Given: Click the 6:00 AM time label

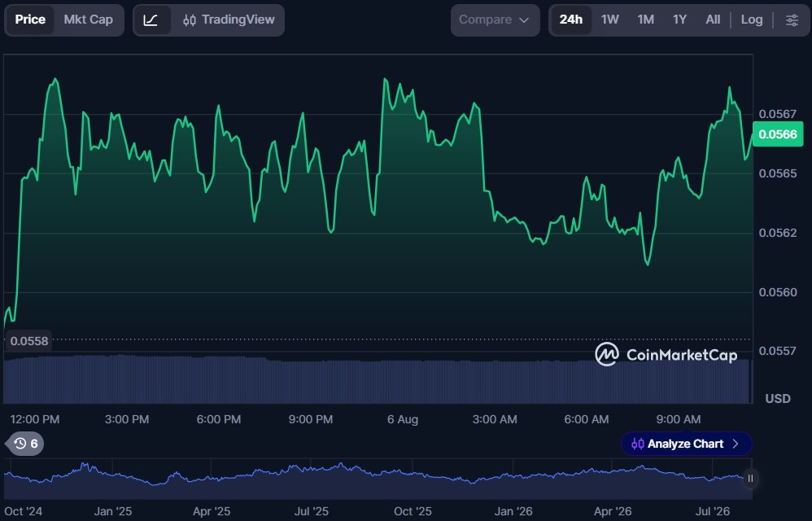Looking at the screenshot, I should (586, 419).
